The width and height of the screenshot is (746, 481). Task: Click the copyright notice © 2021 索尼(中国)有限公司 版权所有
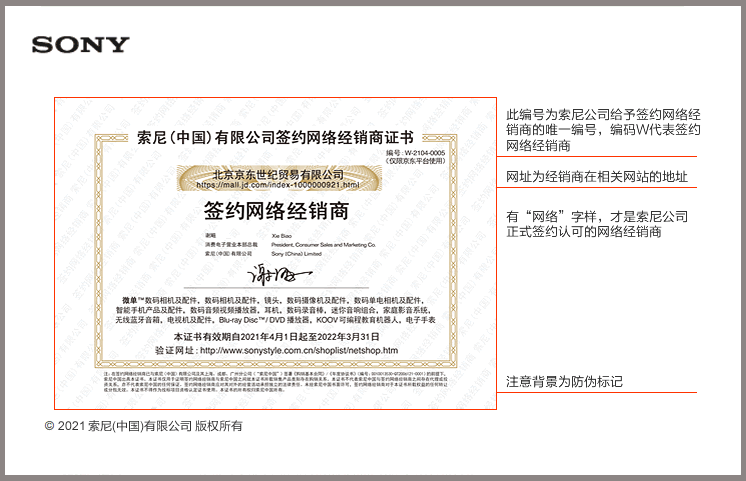point(144,426)
